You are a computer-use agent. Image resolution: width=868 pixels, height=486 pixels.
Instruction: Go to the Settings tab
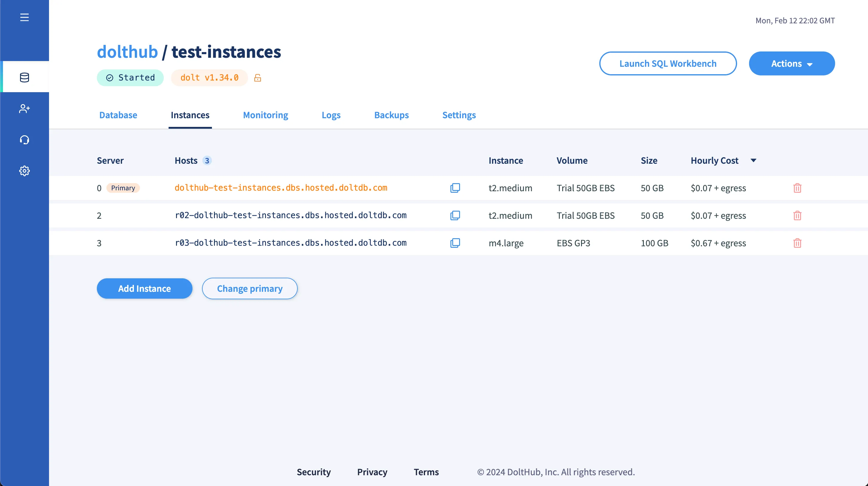[459, 115]
